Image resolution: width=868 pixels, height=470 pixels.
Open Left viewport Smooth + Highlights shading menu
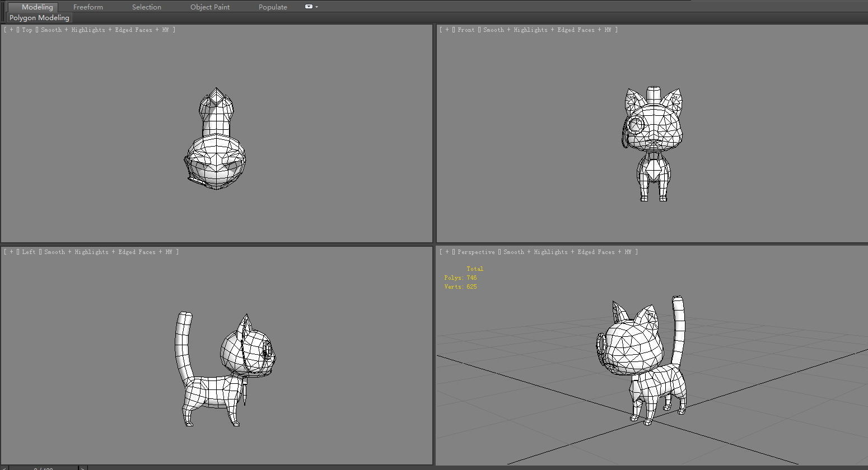108,252
